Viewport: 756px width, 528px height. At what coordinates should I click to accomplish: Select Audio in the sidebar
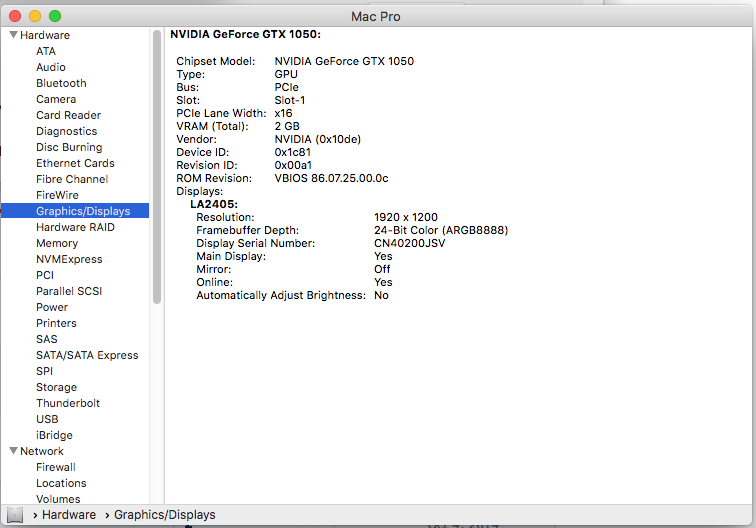point(51,67)
